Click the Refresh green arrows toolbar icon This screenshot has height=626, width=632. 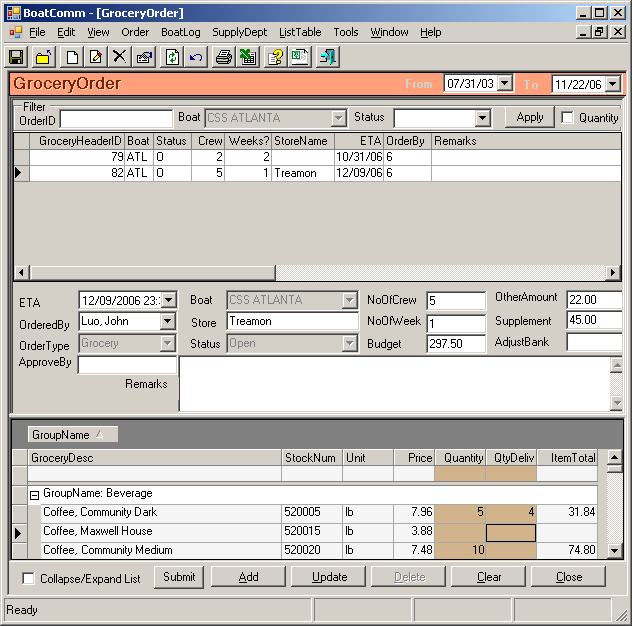(172, 57)
